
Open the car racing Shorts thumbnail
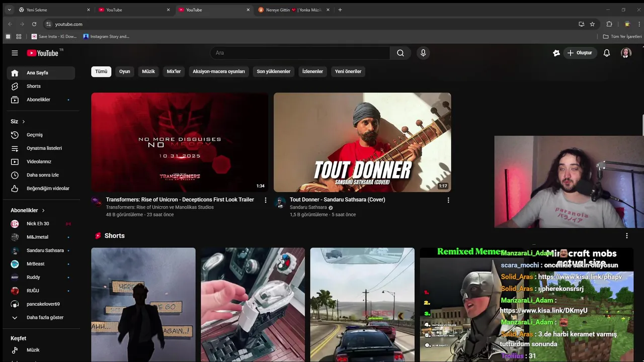pos(362,305)
